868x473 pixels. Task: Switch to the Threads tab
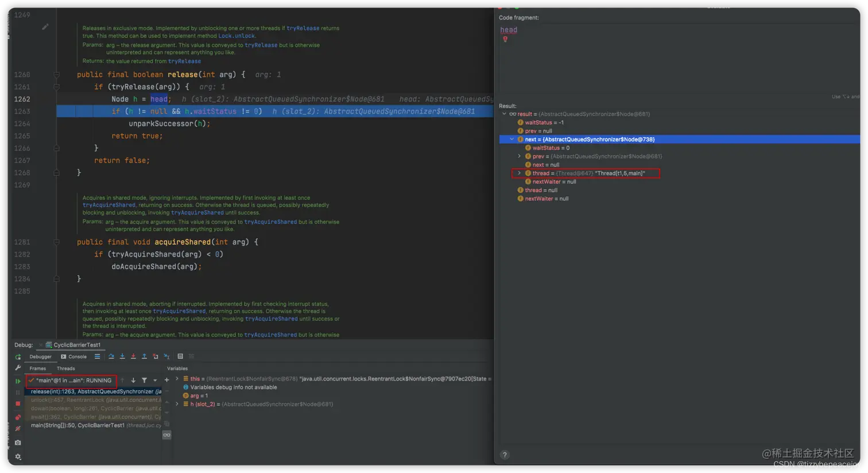tap(66, 369)
